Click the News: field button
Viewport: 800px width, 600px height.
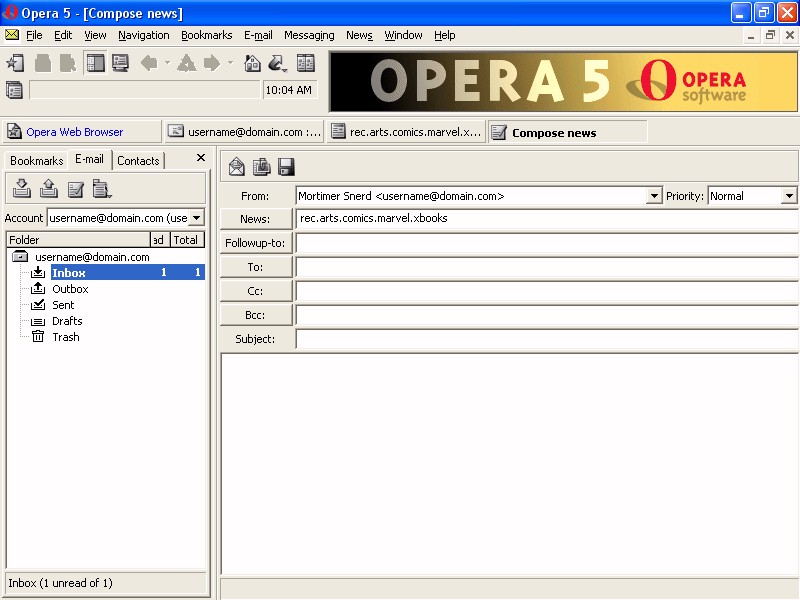256,218
